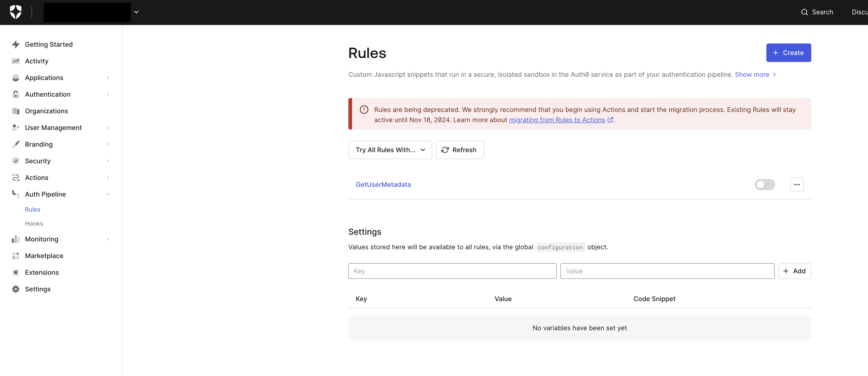Click the Refresh button above the rules list
Viewport: 868px width, 376px height.
tap(460, 150)
